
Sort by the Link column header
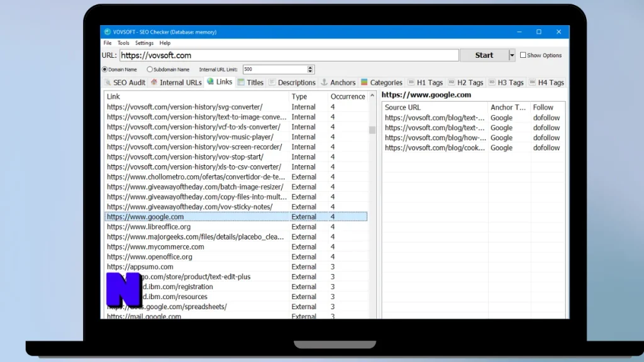coord(196,96)
